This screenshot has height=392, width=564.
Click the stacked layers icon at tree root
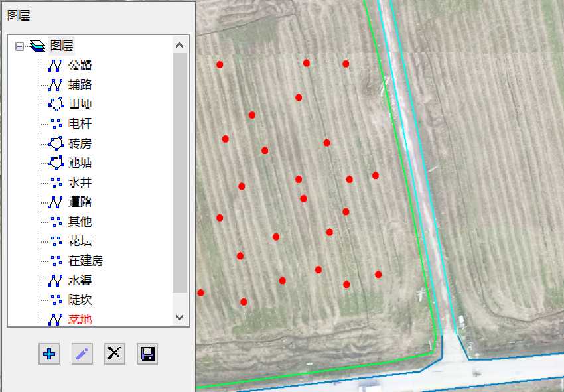pos(38,46)
